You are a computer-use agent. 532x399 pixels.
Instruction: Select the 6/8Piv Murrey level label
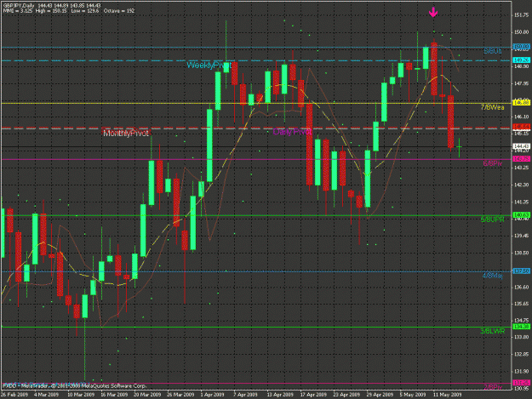click(x=493, y=163)
